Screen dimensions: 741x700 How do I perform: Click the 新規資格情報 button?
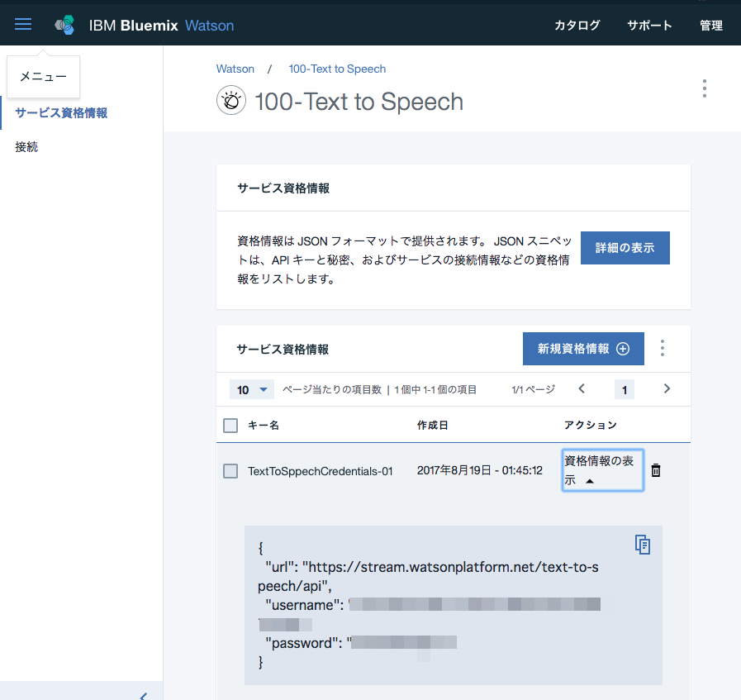[583, 349]
